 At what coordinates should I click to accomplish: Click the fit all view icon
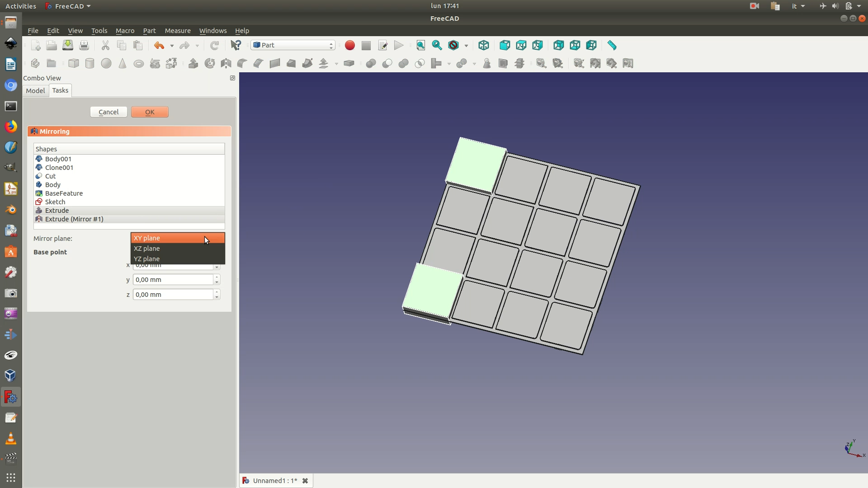(x=421, y=45)
